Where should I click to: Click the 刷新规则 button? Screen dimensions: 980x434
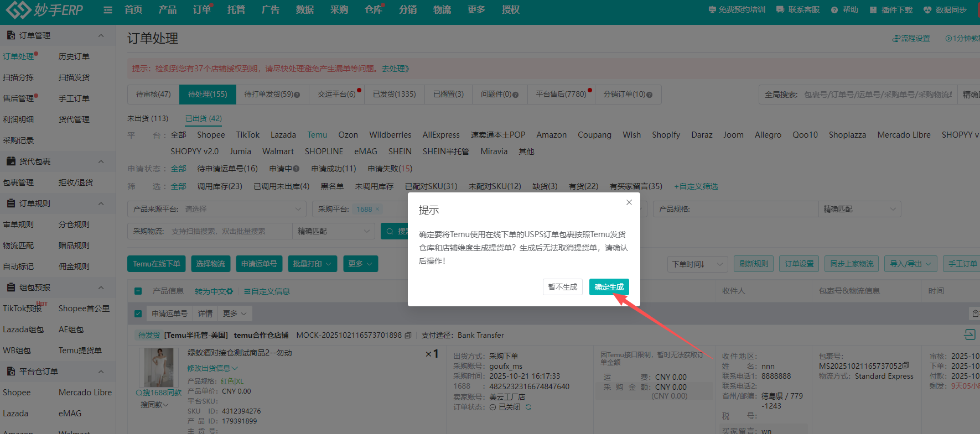(754, 264)
